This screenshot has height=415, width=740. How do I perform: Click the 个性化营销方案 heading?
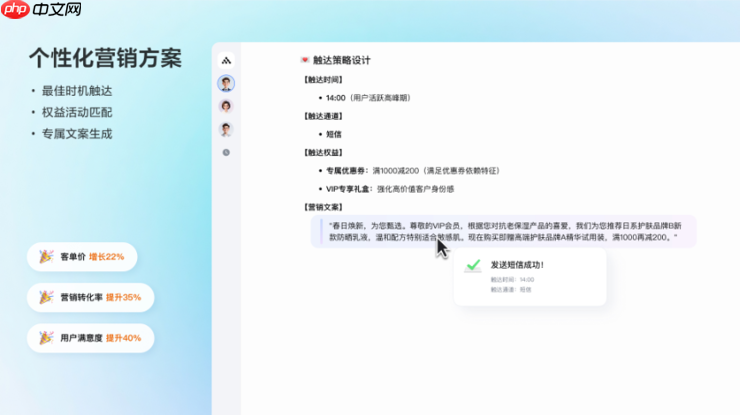[105, 59]
